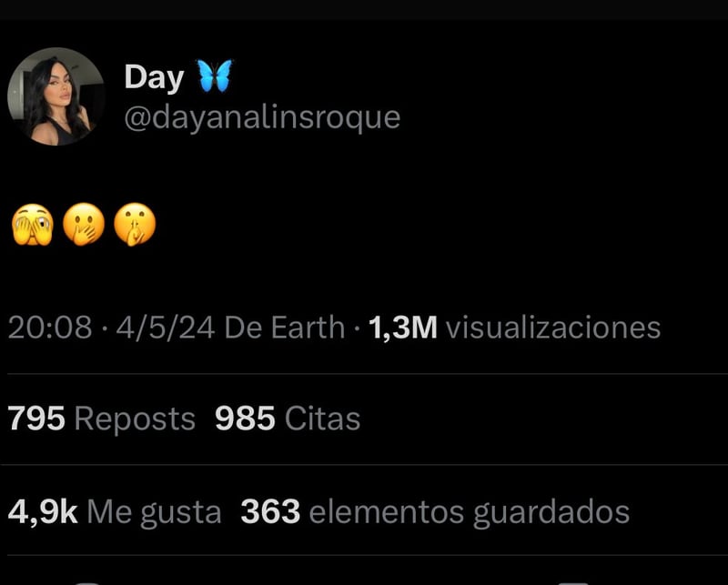728x585 pixels.
Task: Open the @dayanalinsroque handle link
Action: click(262, 117)
